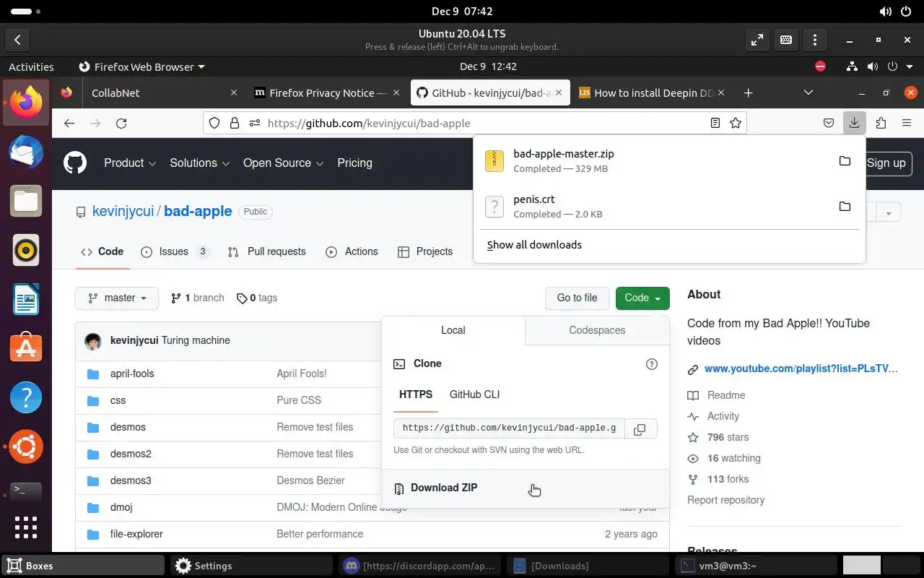This screenshot has width=924, height=578.
Task: Open the YouTube playlist link
Action: point(801,368)
